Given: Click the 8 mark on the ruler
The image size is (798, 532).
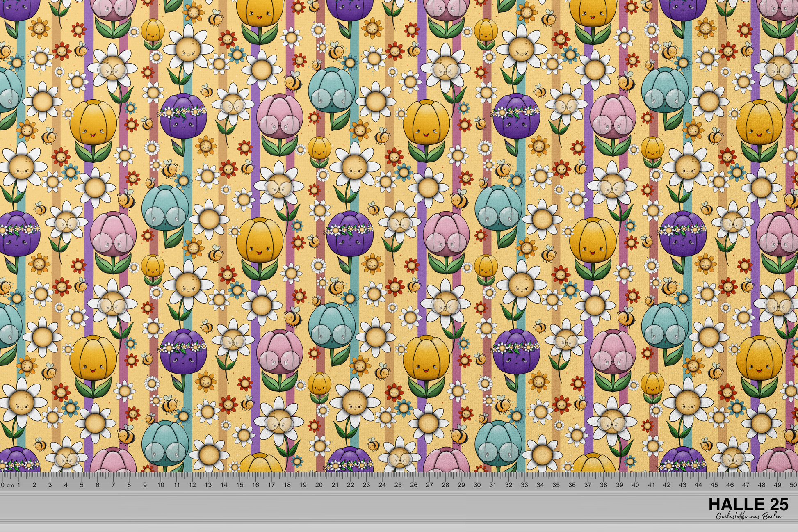Looking at the screenshot, I should tap(129, 485).
